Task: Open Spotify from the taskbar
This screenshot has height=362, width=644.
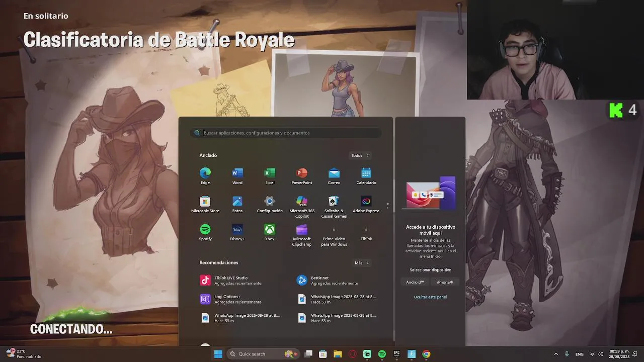Action: tap(382, 354)
